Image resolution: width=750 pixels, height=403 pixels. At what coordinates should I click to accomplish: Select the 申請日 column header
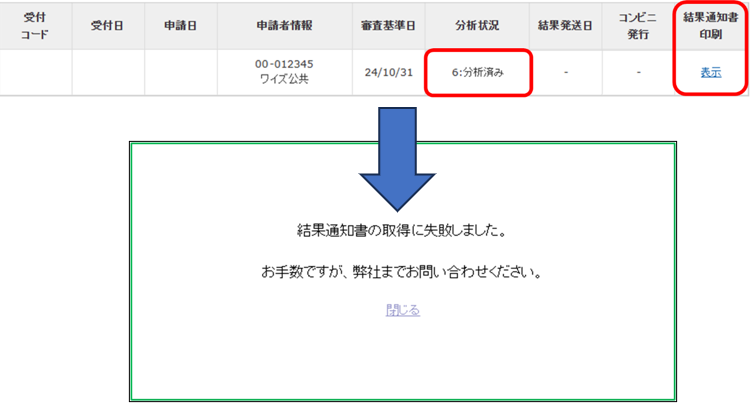[180, 26]
